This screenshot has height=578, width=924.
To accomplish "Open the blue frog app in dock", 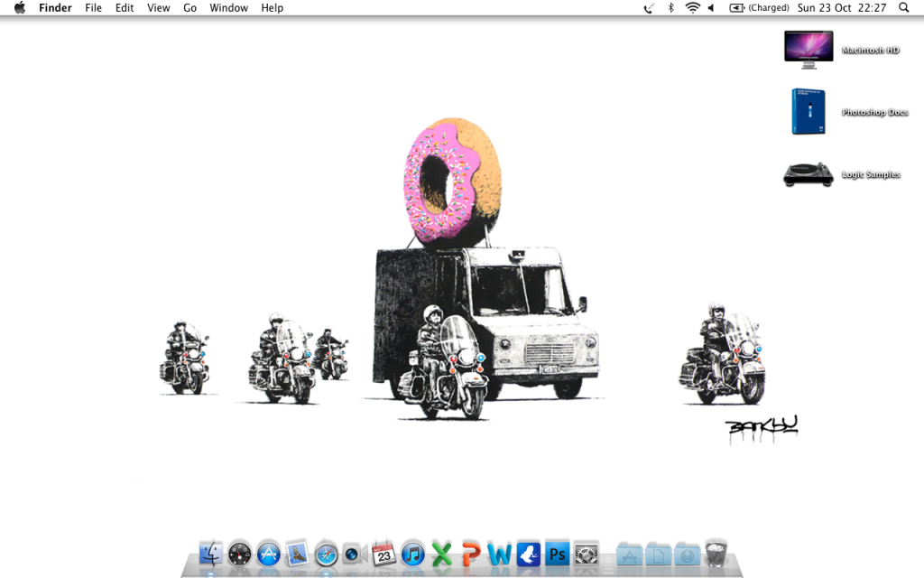I will [529, 555].
